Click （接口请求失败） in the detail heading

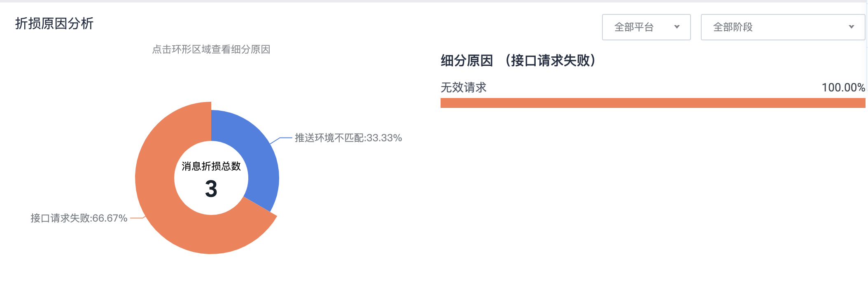tap(550, 61)
